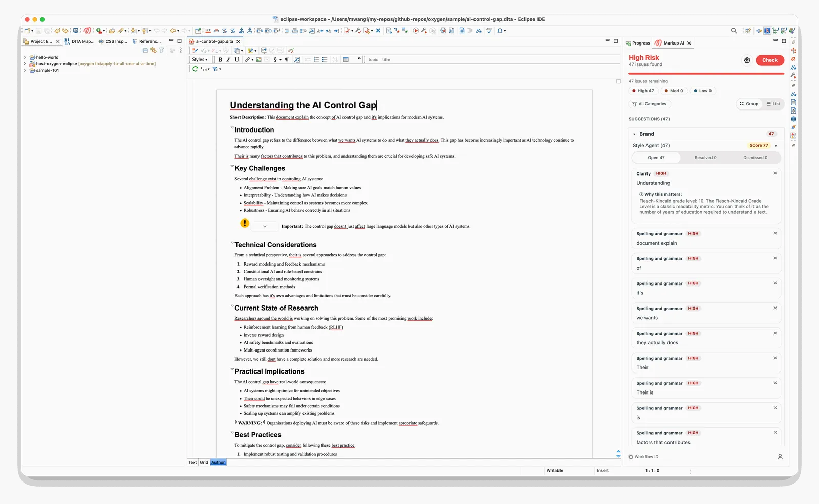Show Dismissed 0 suggestions
Viewport: 819px width, 504px height.
[755, 158]
